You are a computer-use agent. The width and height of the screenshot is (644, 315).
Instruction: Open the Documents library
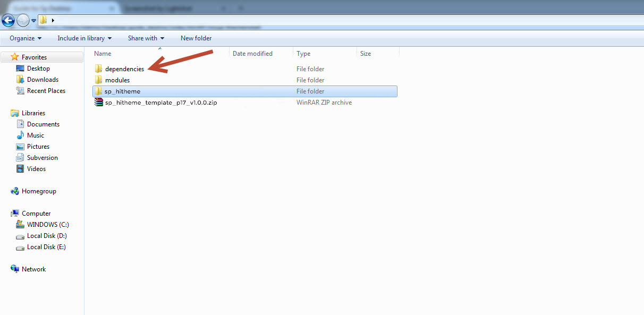(x=44, y=124)
